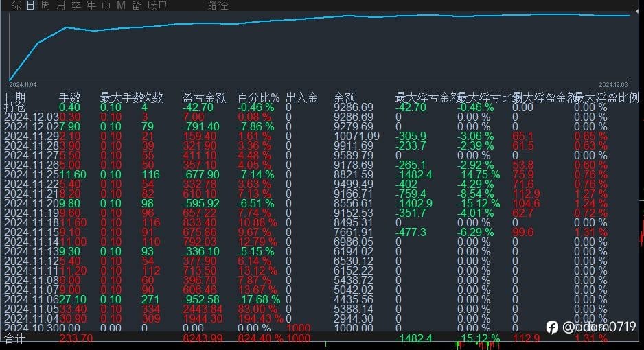Select the 持仓 row label
The height and width of the screenshot is (350, 644).
pos(15,108)
